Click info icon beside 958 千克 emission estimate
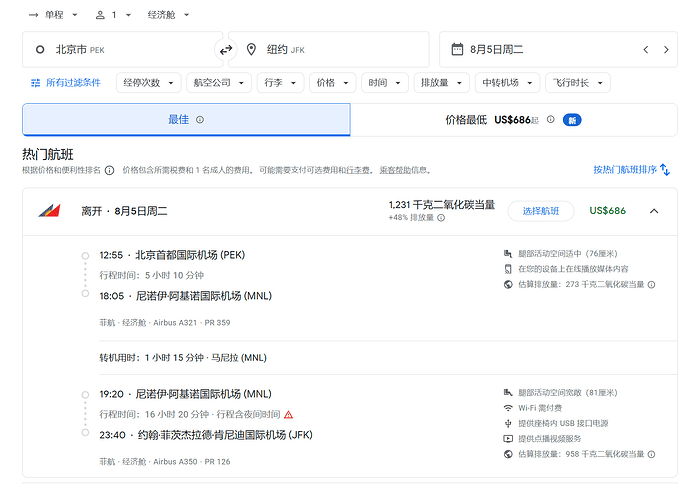690x484 pixels. tap(652, 454)
